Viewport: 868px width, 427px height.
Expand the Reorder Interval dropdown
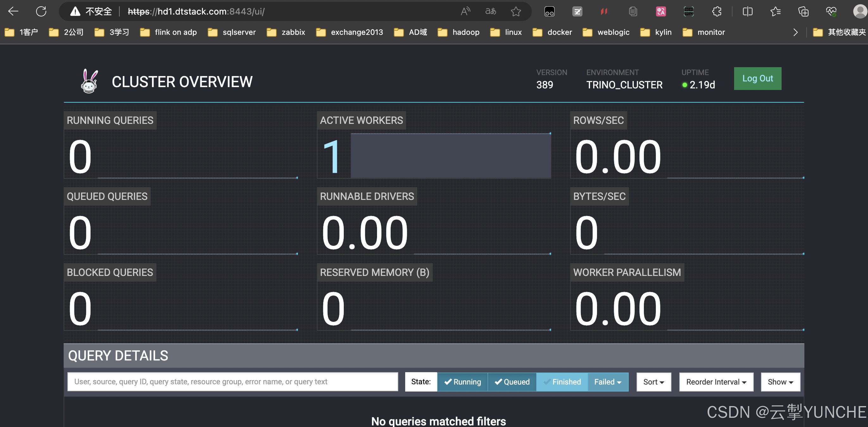tap(717, 382)
